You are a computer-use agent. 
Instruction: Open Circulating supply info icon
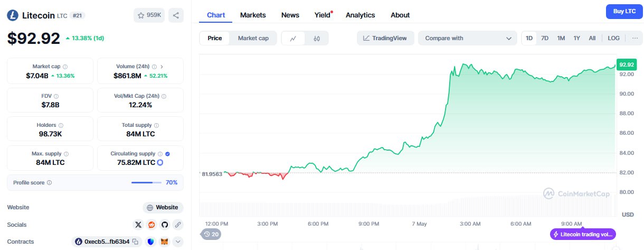click(160, 154)
